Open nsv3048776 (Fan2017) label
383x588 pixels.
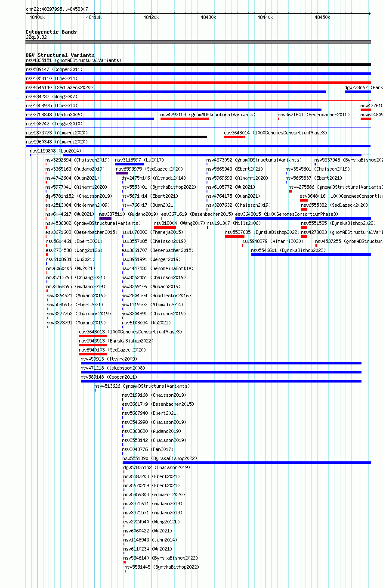pyautogui.click(x=148, y=449)
